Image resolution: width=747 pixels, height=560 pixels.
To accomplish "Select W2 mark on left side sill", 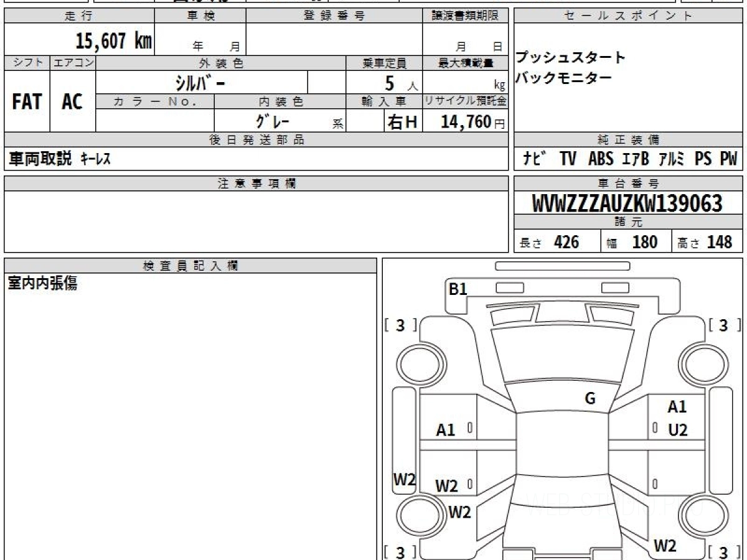I will (x=404, y=480).
